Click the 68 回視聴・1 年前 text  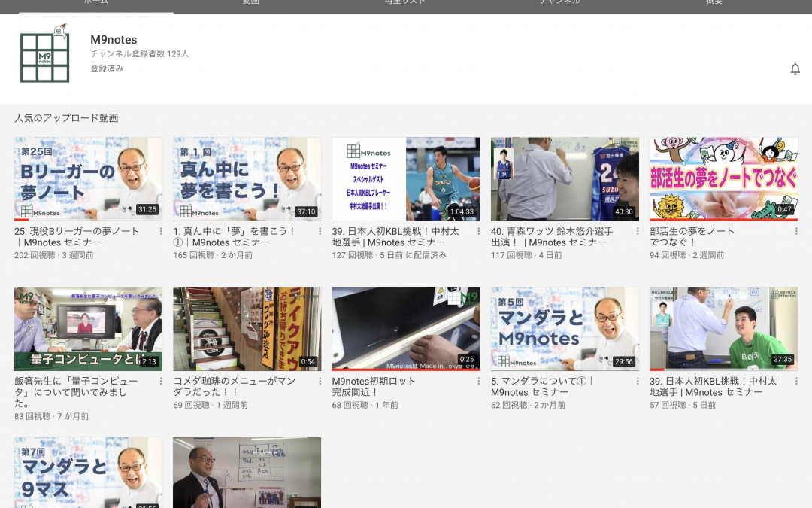365,405
